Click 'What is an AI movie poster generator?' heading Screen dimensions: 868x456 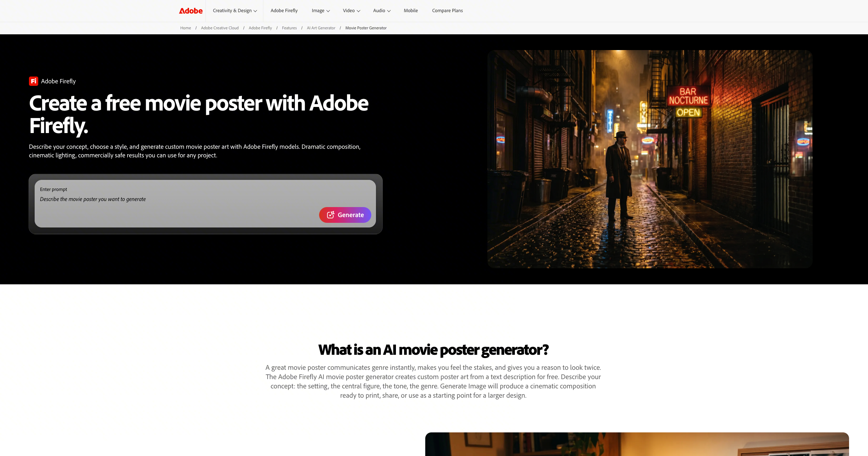(x=433, y=350)
